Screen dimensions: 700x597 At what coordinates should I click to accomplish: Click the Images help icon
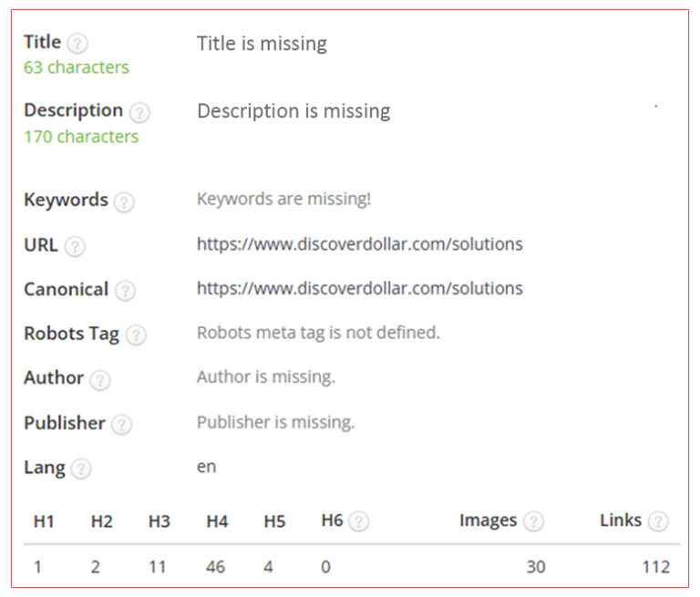tap(533, 521)
